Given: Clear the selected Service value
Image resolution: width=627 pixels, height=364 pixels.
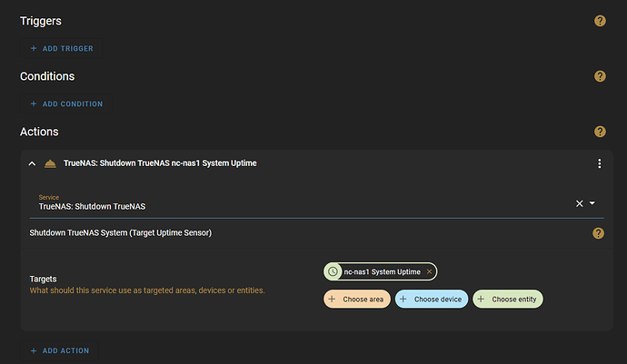Looking at the screenshot, I should (579, 203).
